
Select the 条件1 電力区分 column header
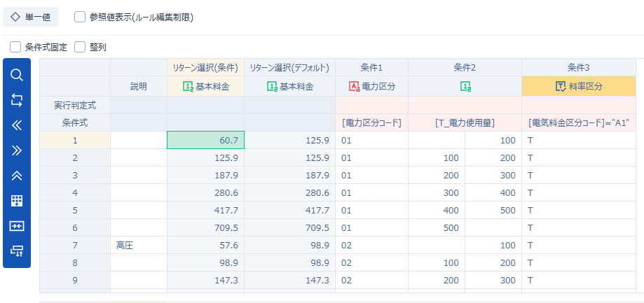(x=371, y=86)
